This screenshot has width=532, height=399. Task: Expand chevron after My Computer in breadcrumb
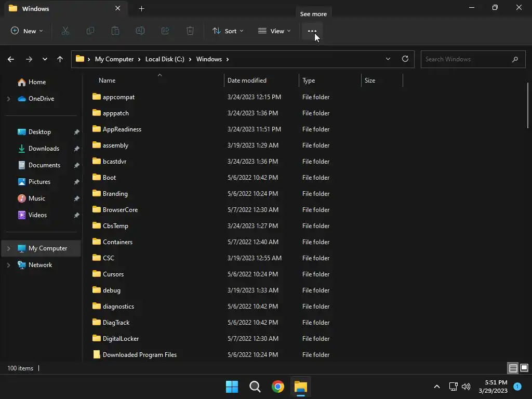pyautogui.click(x=139, y=59)
